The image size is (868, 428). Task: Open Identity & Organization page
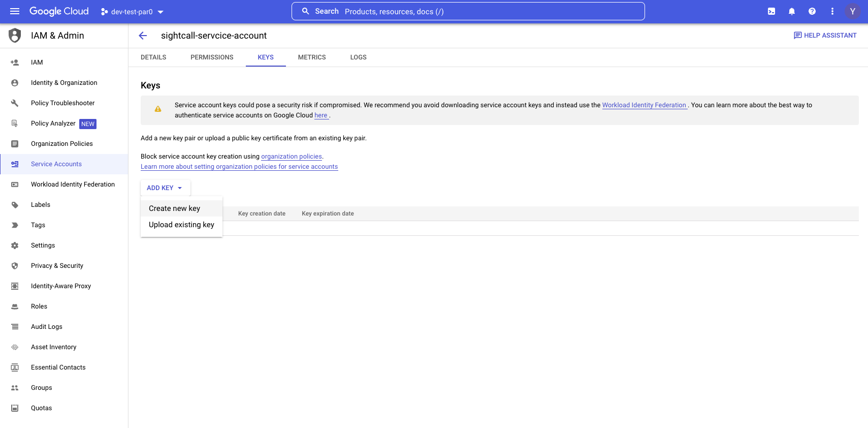(x=64, y=83)
